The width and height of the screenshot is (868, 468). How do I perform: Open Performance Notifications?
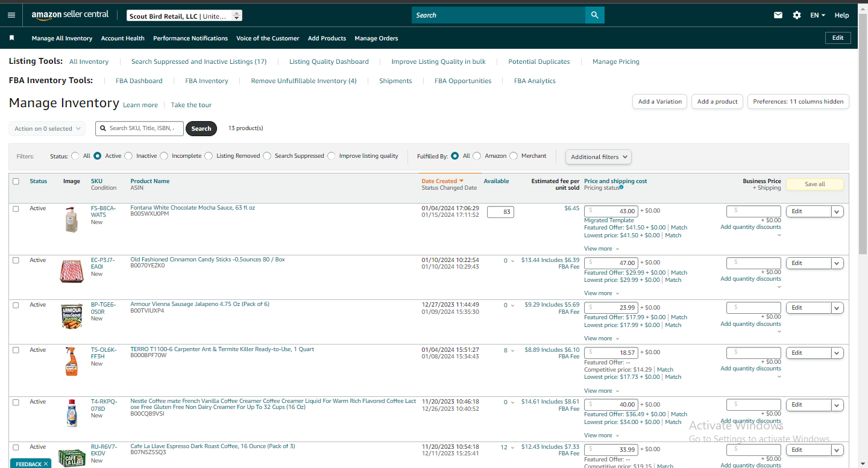click(x=190, y=38)
